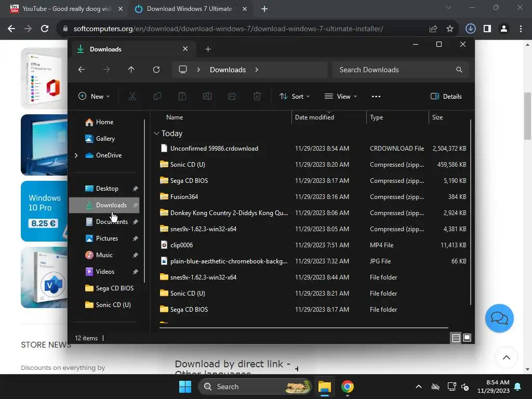
Task: Refresh the Downloads folder view
Action: (156, 70)
